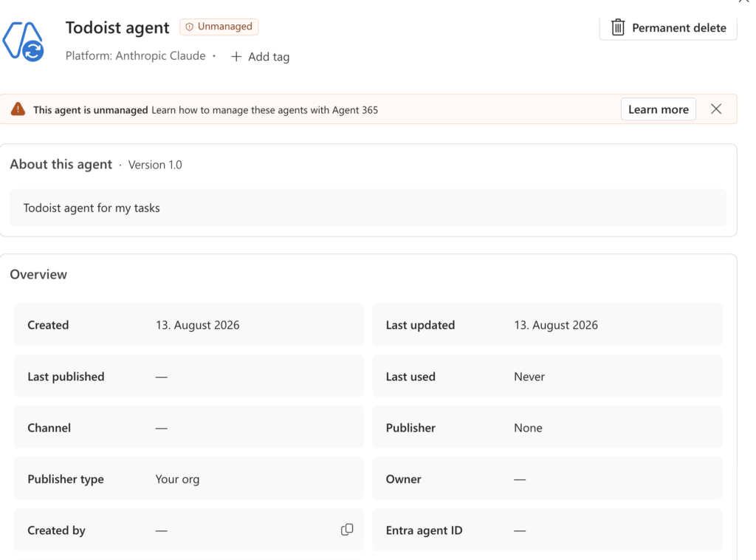This screenshot has height=560, width=756.
Task: Click the Channel row label
Action: click(x=49, y=428)
